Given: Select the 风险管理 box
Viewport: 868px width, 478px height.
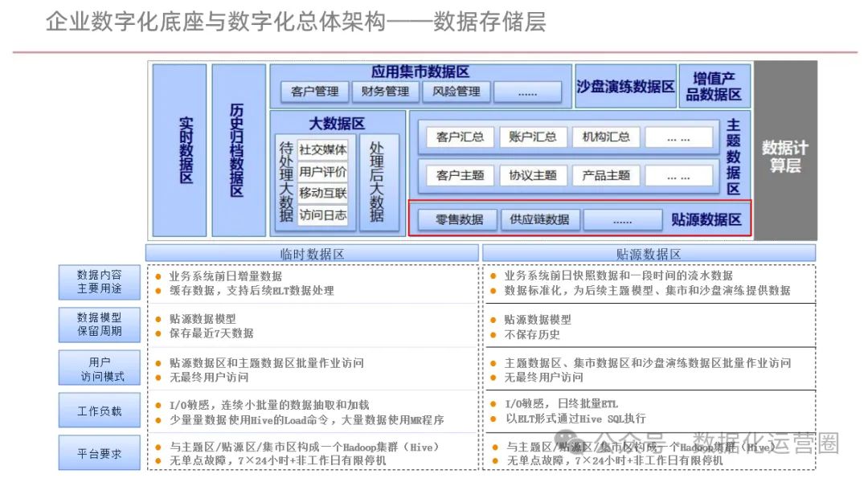Looking at the screenshot, I should 457,92.
